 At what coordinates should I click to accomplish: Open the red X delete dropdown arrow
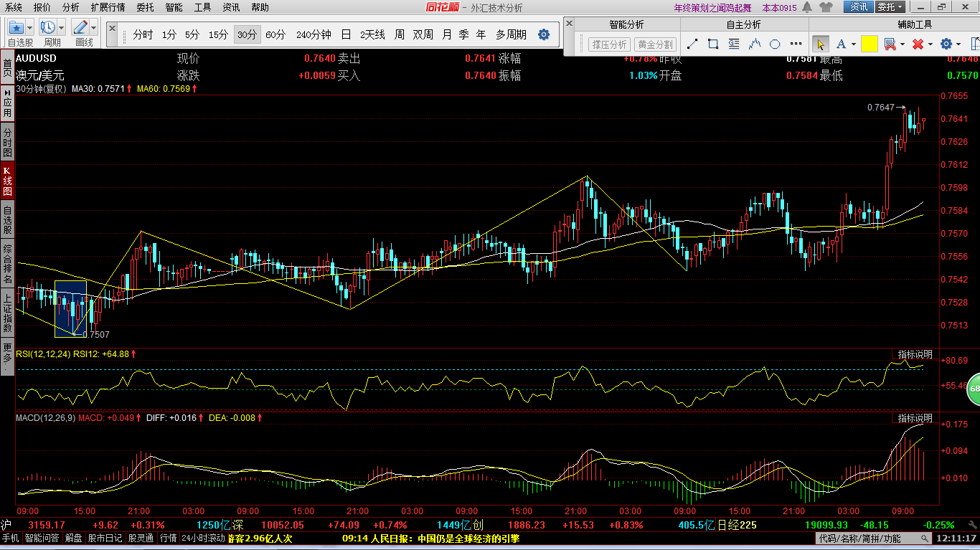pyautogui.click(x=930, y=44)
